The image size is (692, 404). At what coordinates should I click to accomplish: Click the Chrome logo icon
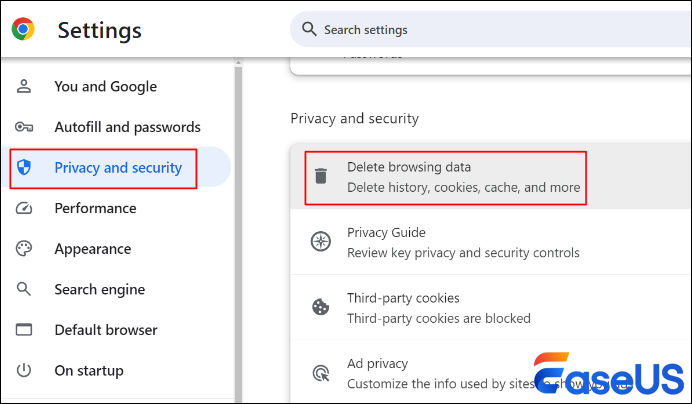[x=24, y=30]
